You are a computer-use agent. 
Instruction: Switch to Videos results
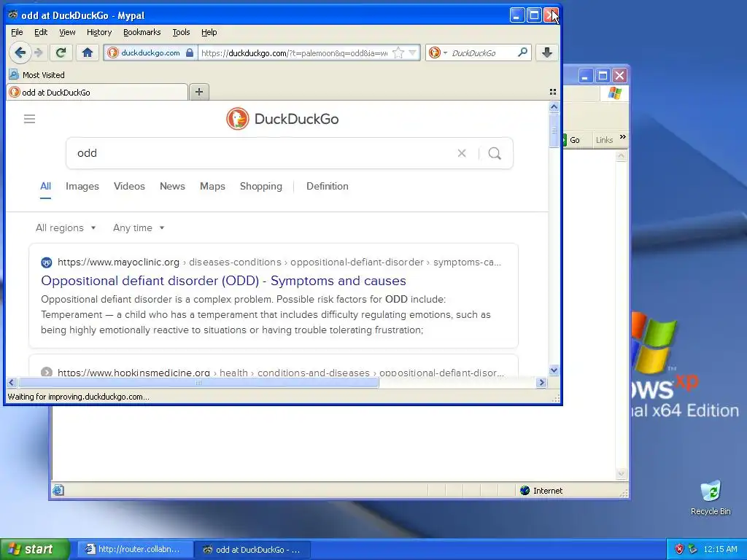point(129,186)
